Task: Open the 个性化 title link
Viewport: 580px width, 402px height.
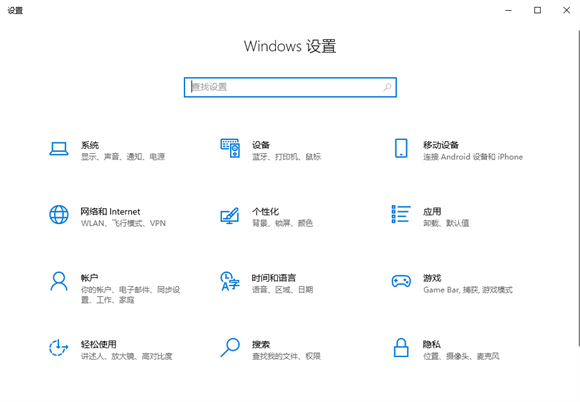Action: (265, 212)
